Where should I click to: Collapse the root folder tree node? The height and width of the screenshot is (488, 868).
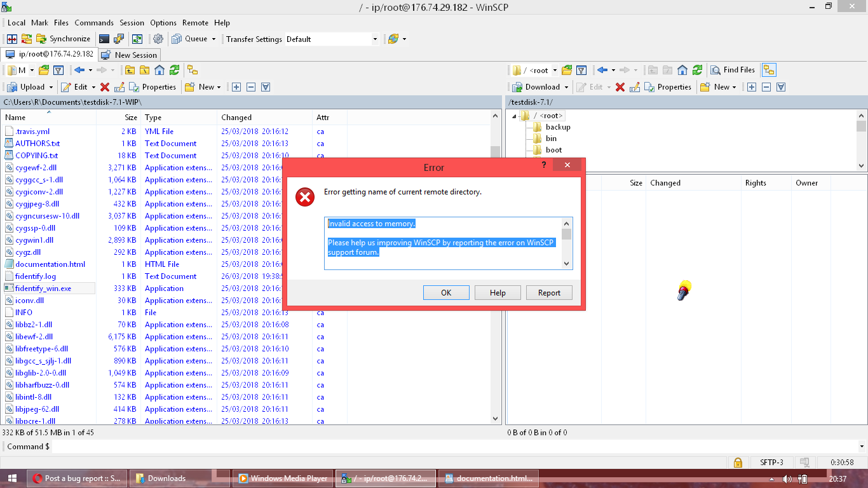pyautogui.click(x=514, y=116)
